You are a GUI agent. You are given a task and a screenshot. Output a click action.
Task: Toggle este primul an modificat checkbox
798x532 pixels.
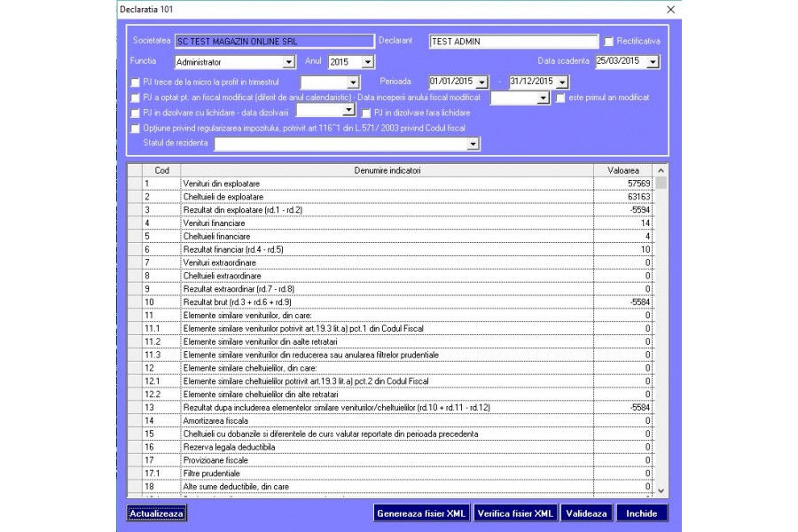coord(560,98)
